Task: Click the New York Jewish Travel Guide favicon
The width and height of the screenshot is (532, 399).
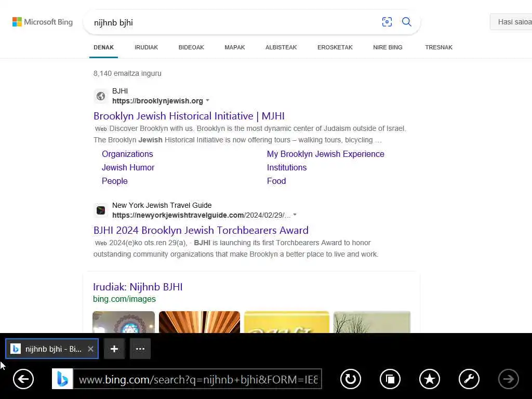Action: 101,210
